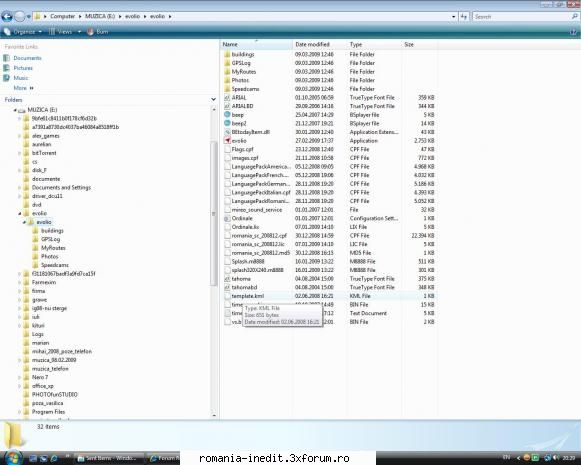Click the Ordinale configuration settings icon
The image size is (581, 465).
[x=228, y=219]
